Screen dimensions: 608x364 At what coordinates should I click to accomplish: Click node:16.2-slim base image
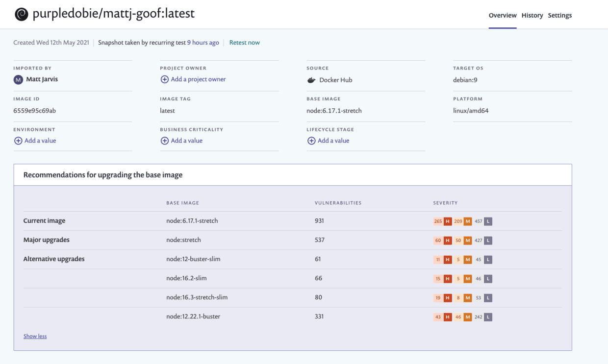tap(186, 278)
